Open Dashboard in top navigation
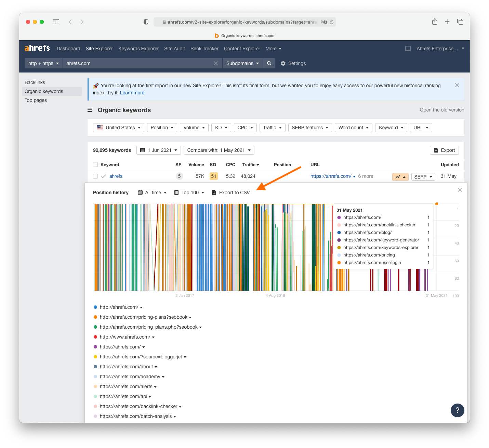Viewport: 489px width, 448px height. 68,49
